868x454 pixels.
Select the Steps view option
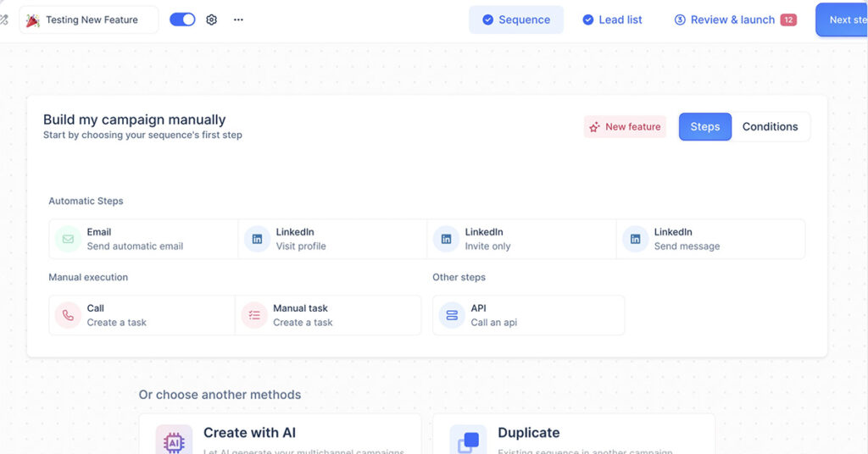(x=704, y=127)
